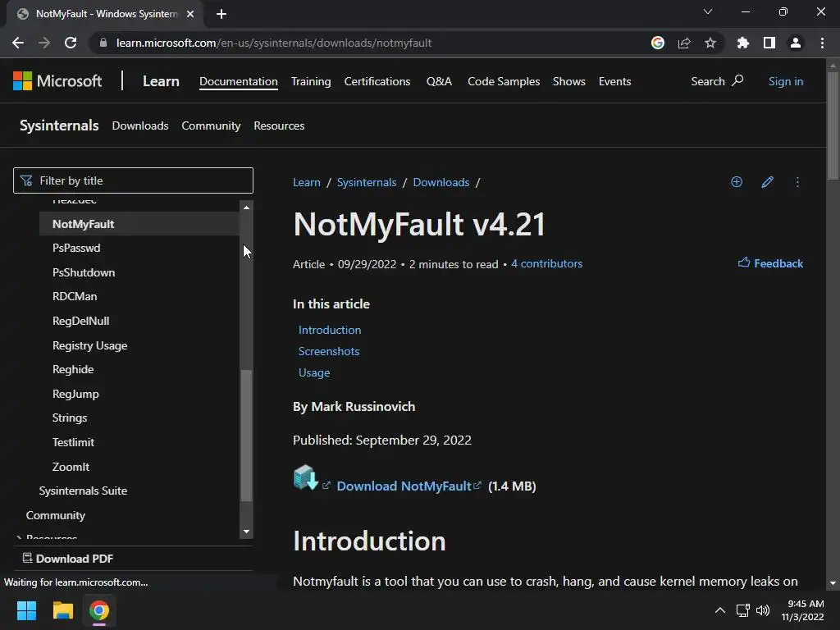Click the Feedback thumbs-up button

click(770, 263)
